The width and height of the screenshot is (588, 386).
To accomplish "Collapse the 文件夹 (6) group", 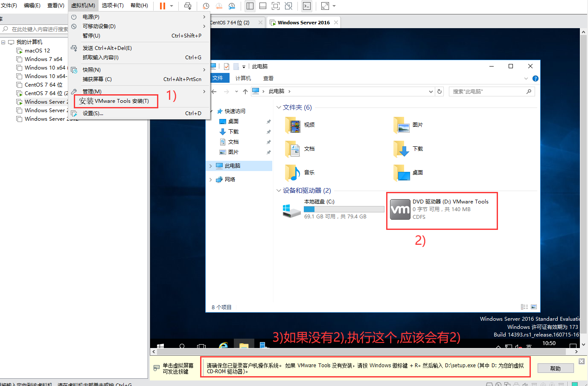I will tap(279, 107).
